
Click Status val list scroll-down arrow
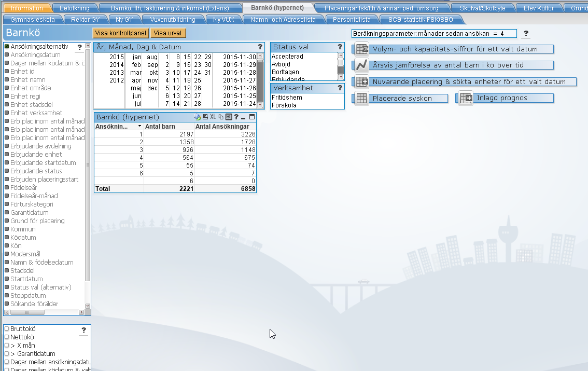pyautogui.click(x=341, y=77)
